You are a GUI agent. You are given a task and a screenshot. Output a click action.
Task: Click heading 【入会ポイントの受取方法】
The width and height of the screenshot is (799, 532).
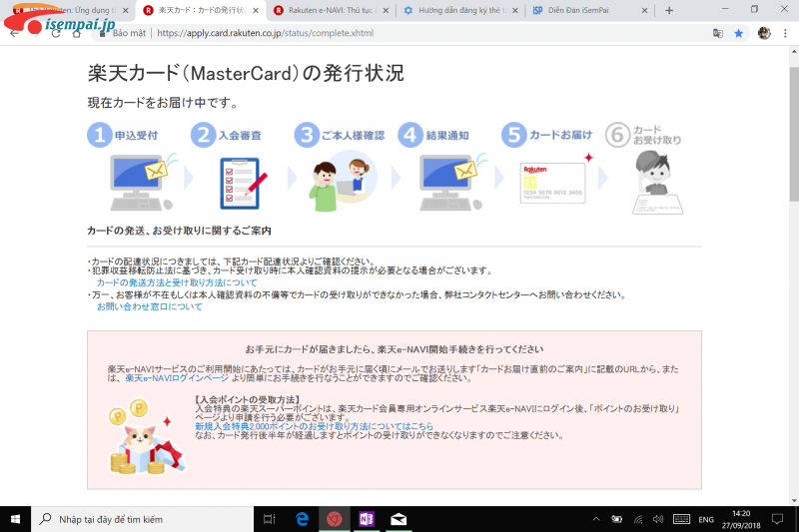247,399
